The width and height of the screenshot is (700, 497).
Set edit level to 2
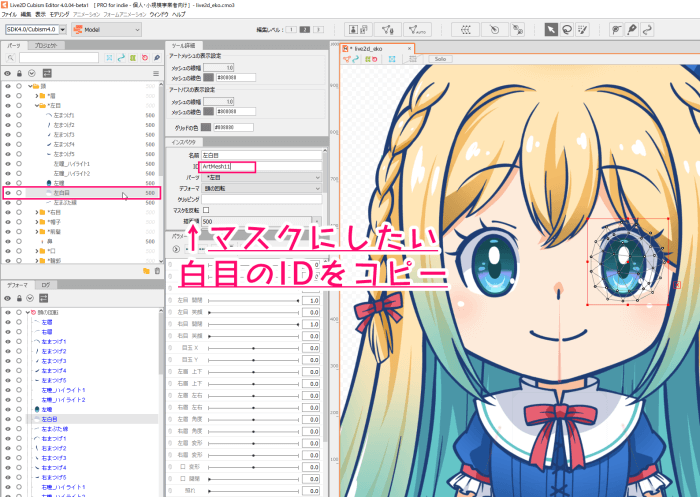coord(304,29)
